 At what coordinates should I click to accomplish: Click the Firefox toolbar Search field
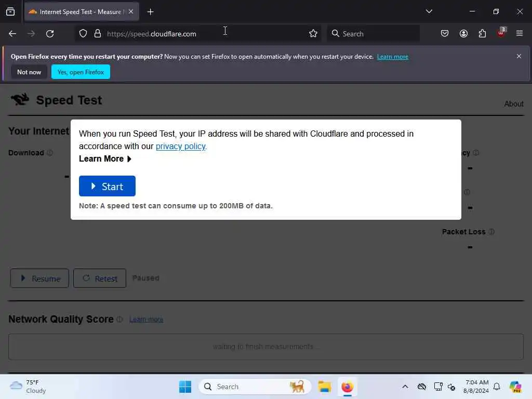pos(373,34)
